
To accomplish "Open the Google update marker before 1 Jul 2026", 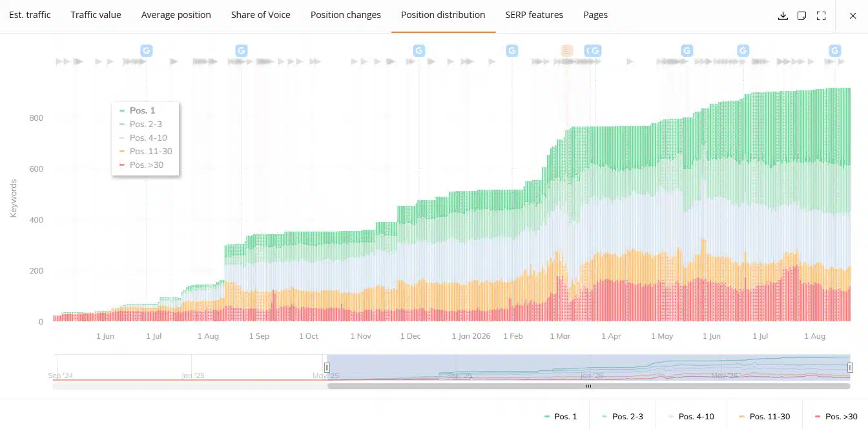I will [743, 50].
